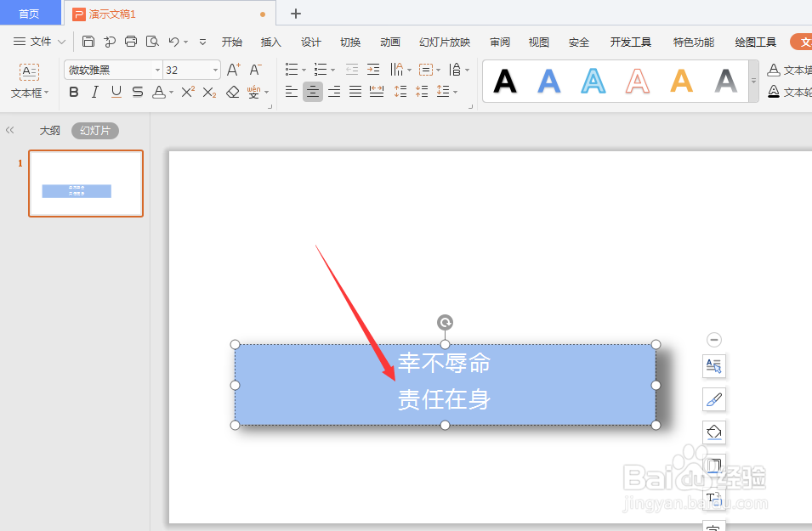Increase the paragraph indent level
This screenshot has width=812, height=531.
coord(373,70)
